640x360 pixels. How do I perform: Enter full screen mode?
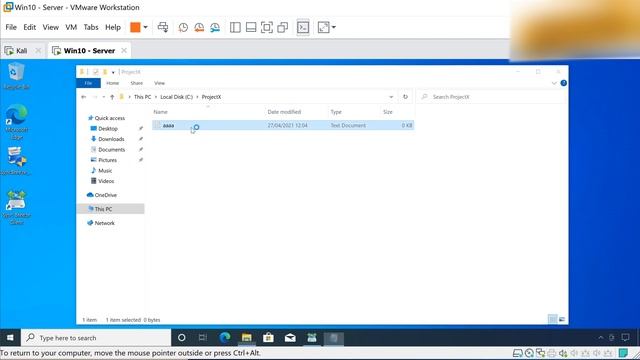click(267, 27)
